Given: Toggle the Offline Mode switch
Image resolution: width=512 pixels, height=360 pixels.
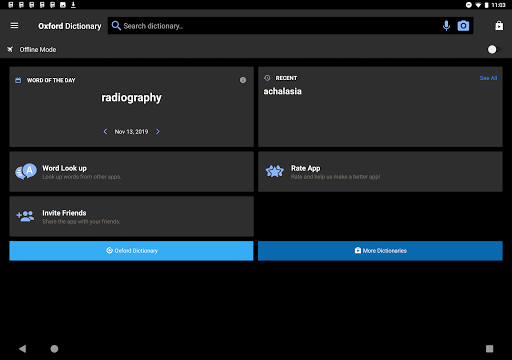Looking at the screenshot, I should point(494,49).
